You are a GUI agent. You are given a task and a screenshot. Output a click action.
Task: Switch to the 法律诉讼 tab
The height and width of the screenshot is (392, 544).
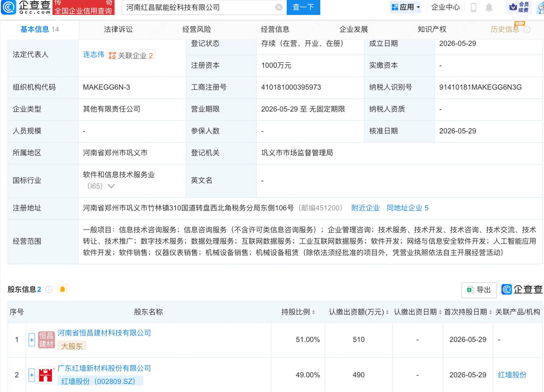tap(118, 29)
